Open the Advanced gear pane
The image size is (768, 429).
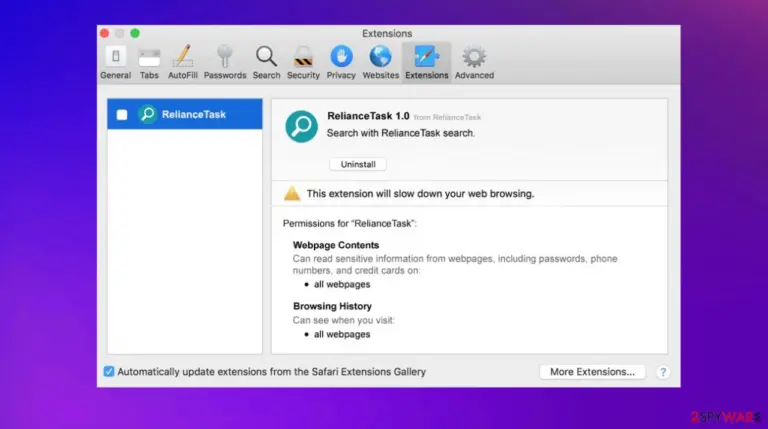[x=474, y=62]
